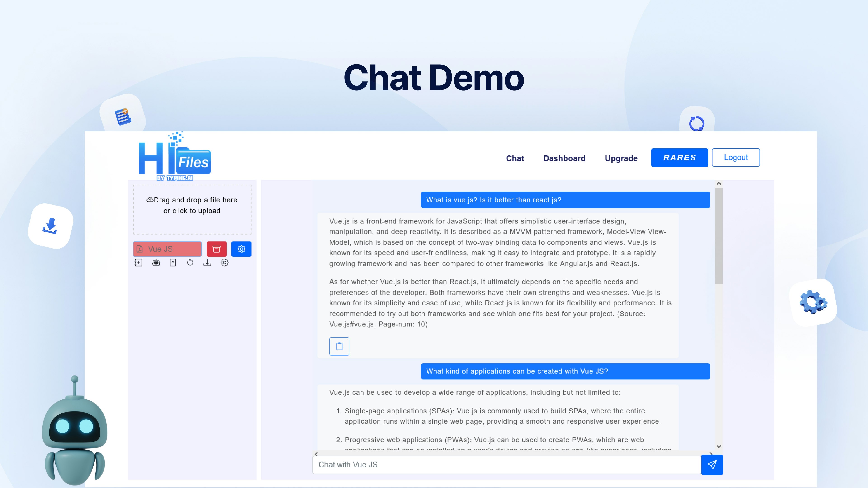Click the chat scrollbar down arrow

pyautogui.click(x=719, y=447)
